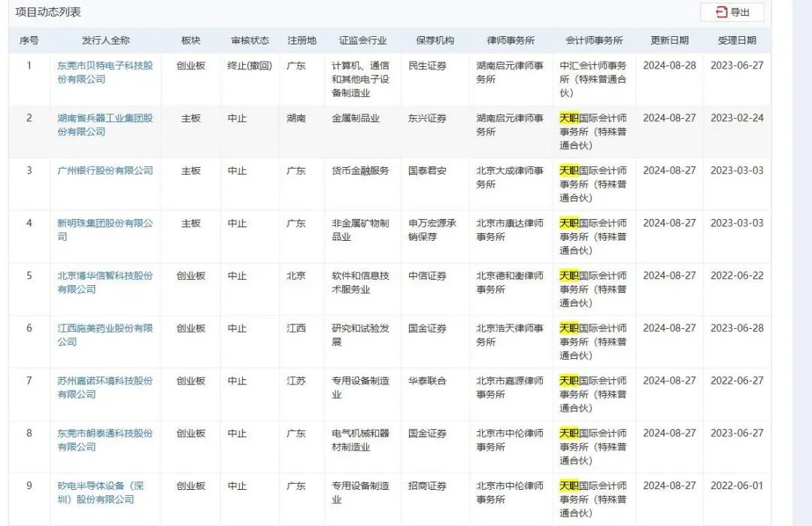
Task: Click the 会计师事务所 column header
Action: (x=594, y=41)
